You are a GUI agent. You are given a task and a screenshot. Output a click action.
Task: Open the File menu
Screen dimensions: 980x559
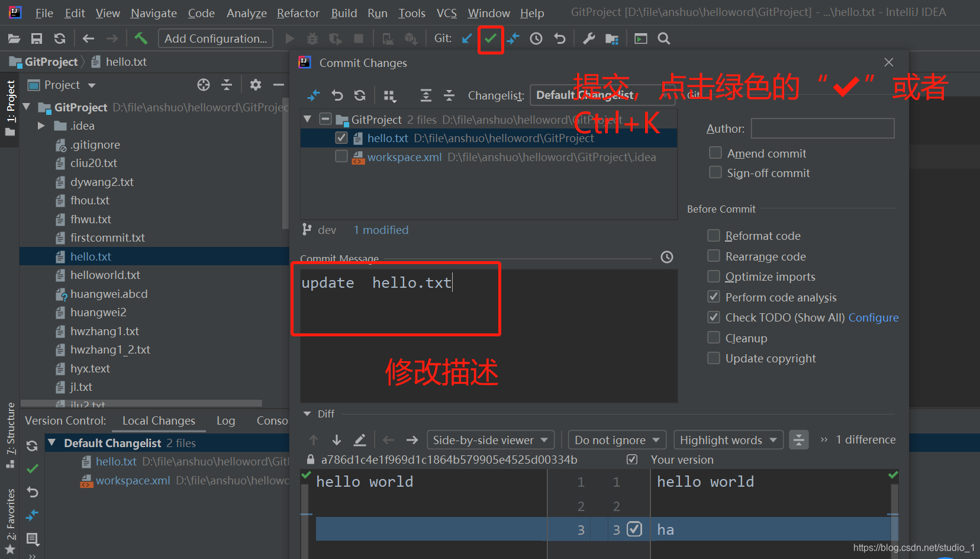(44, 13)
